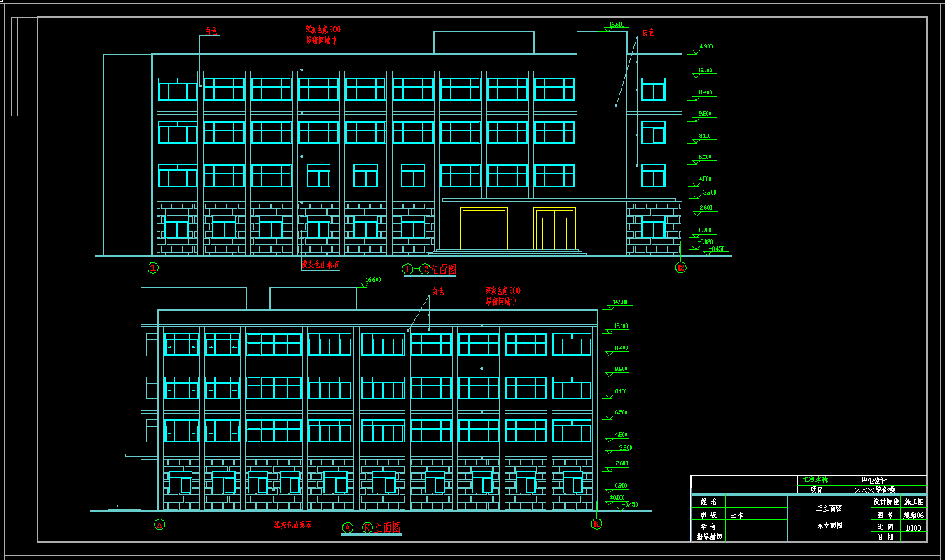The image size is (945, 560).
Task: Select the 项目 label in title block
Action: pos(816,489)
